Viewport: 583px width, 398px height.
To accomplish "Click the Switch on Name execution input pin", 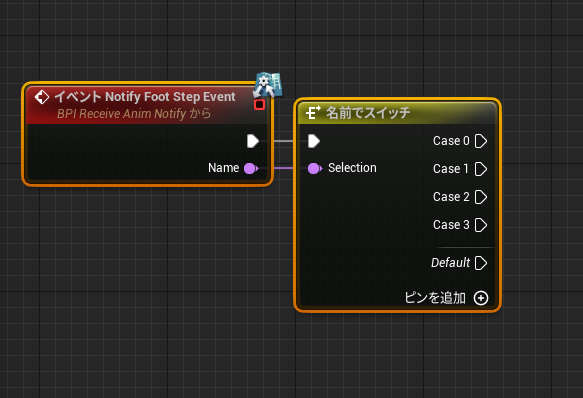I will (314, 141).
